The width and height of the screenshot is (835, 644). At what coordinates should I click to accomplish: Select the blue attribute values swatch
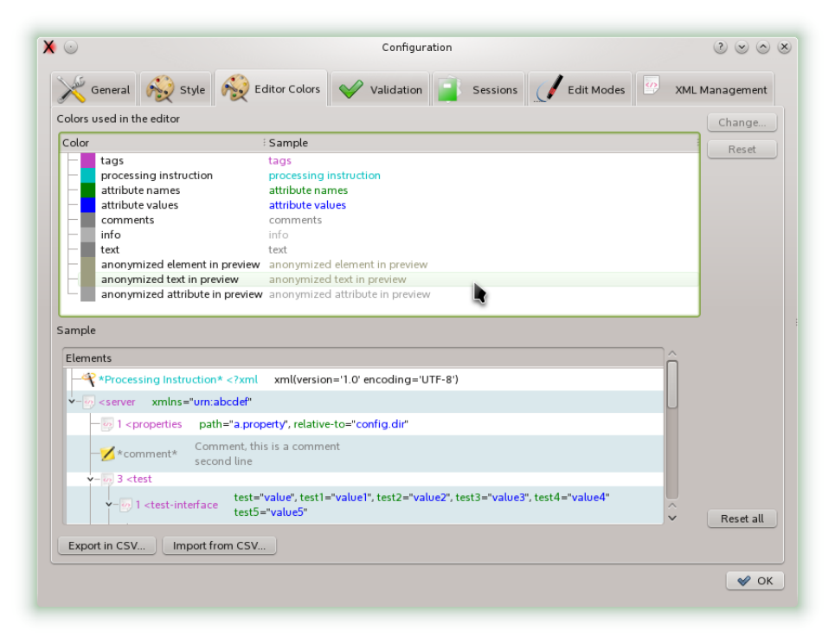[88, 205]
